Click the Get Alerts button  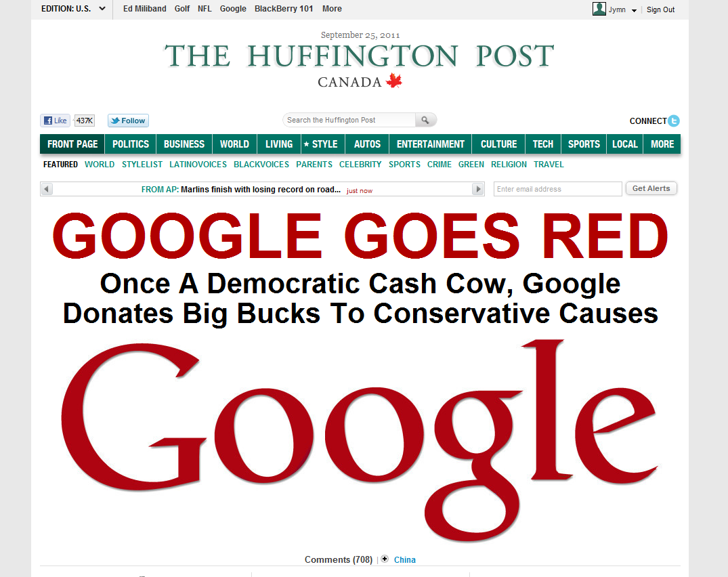(x=651, y=188)
